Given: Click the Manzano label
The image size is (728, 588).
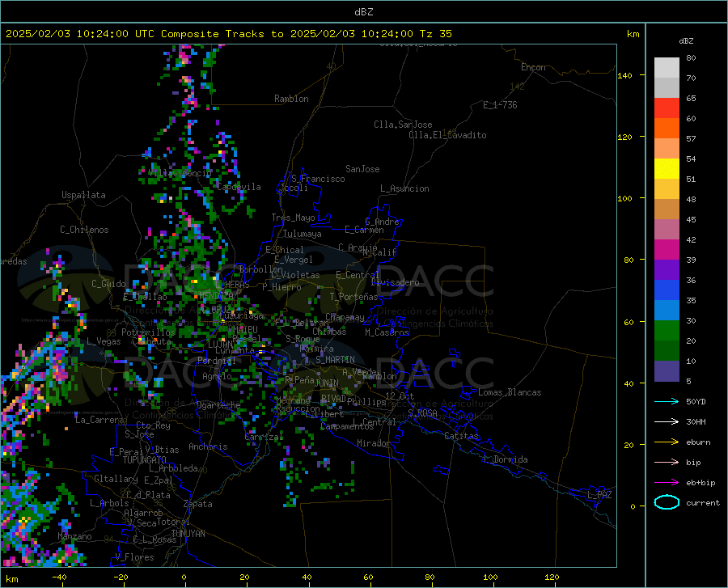Looking at the screenshot, I should 74,536.
